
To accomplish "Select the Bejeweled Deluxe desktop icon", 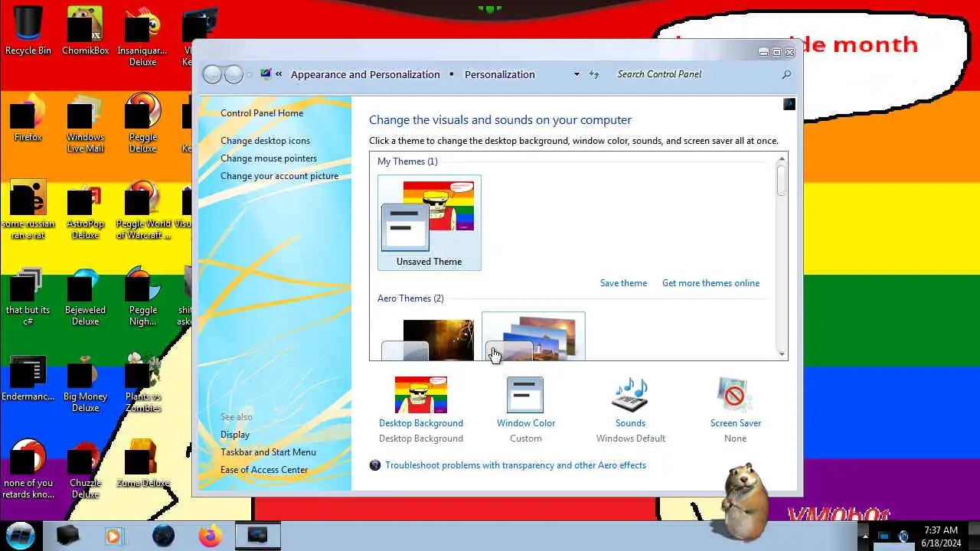I will pyautogui.click(x=85, y=296).
